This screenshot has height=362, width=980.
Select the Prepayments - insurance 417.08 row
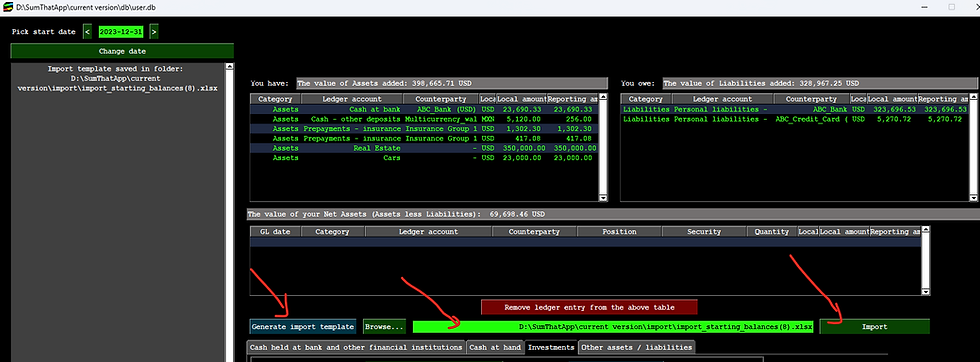point(424,138)
